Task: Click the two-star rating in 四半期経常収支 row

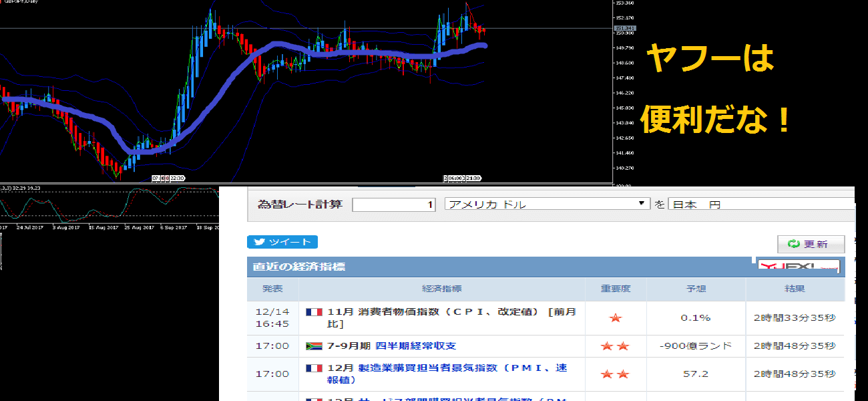Action: [616, 346]
